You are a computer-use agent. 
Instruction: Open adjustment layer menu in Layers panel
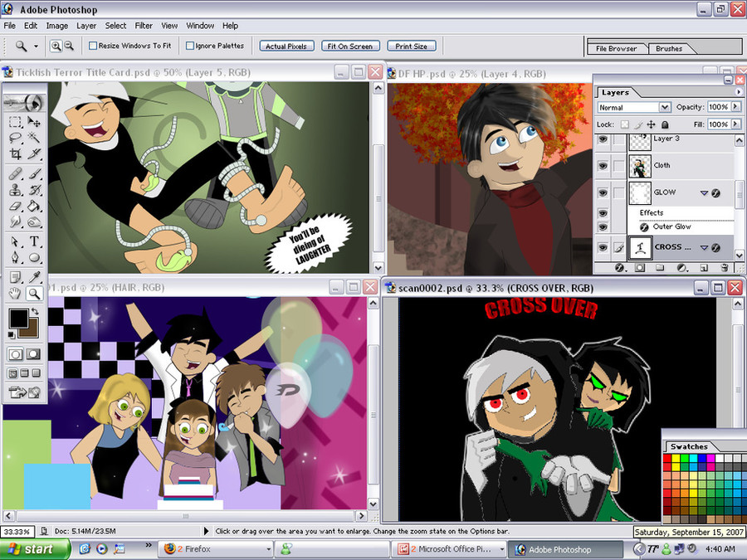[x=681, y=268]
